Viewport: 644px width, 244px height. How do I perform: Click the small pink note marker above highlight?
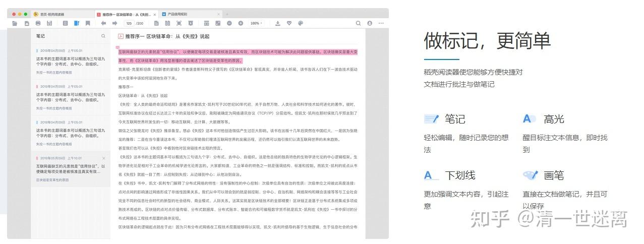click(118, 47)
